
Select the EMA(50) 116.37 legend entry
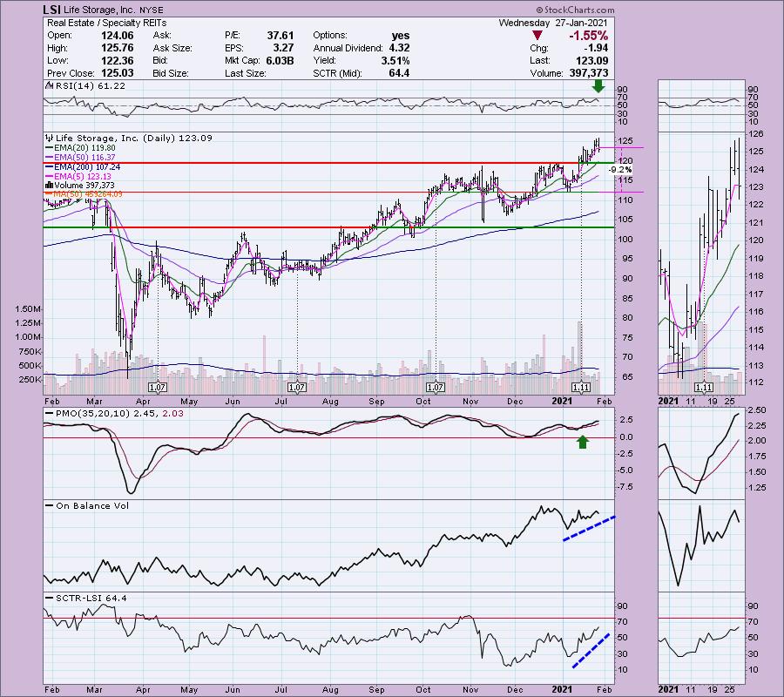(85, 158)
